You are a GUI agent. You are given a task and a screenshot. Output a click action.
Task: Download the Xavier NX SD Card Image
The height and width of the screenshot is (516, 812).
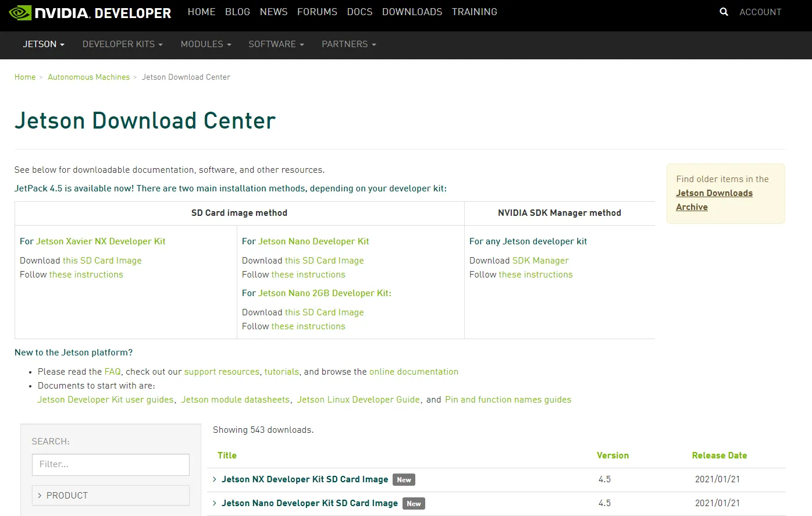(102, 261)
